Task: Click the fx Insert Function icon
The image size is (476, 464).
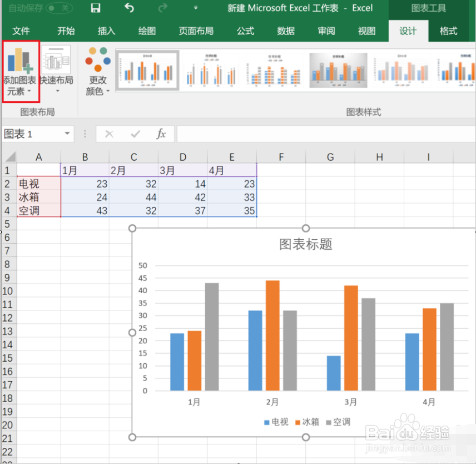Action: coord(161,134)
